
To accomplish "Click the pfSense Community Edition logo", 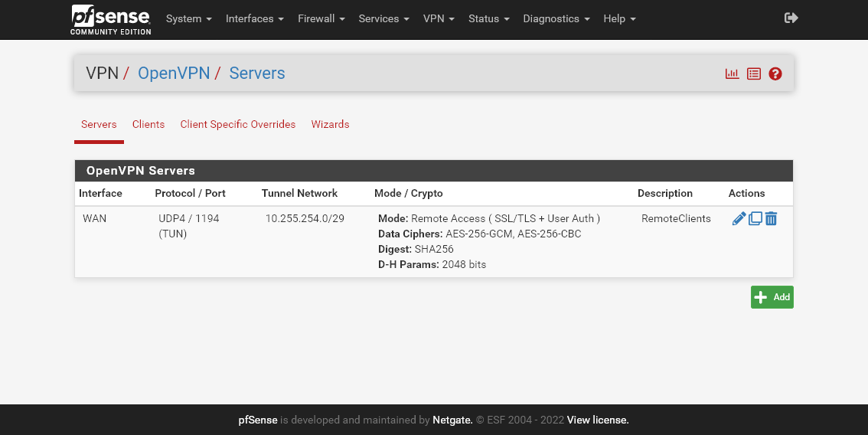I will click(111, 19).
